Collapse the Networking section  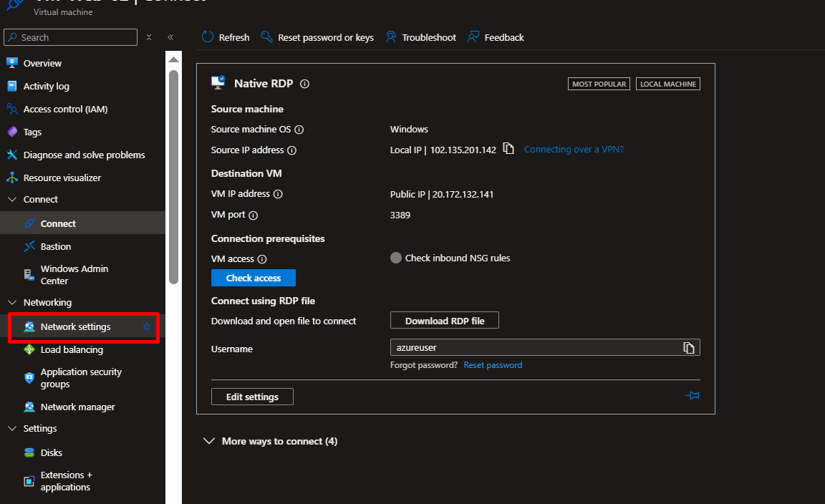pos(11,303)
